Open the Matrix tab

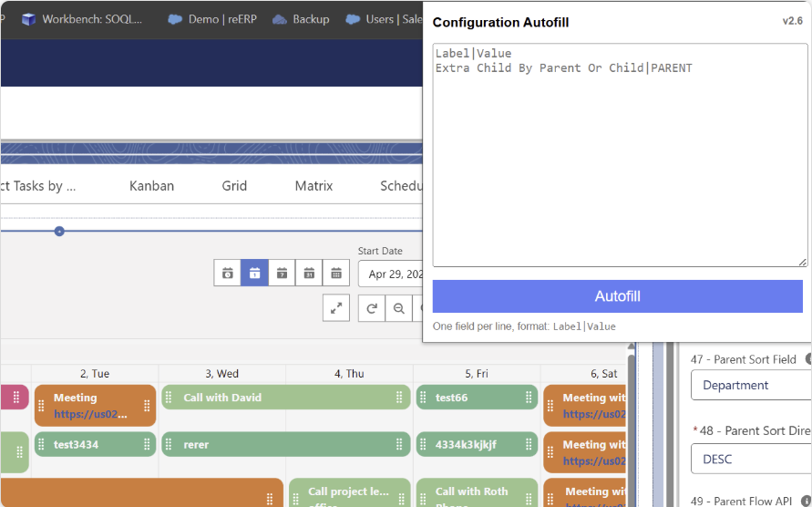click(313, 186)
